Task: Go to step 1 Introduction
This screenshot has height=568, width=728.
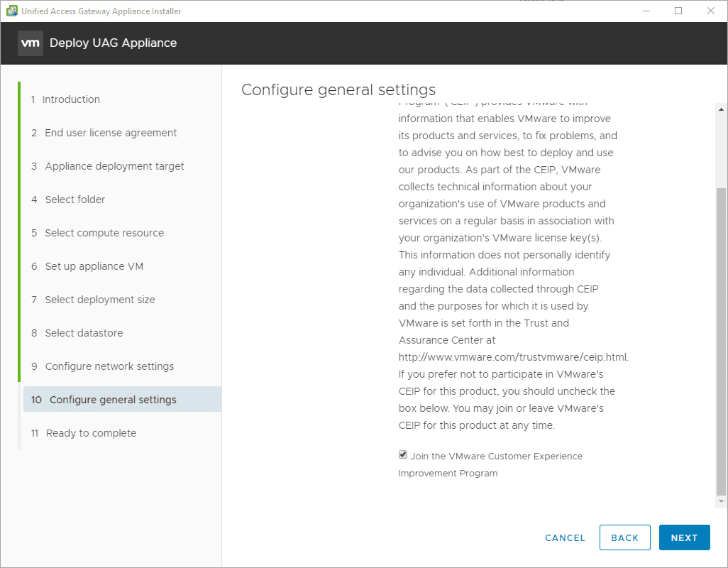Action: coord(71,99)
